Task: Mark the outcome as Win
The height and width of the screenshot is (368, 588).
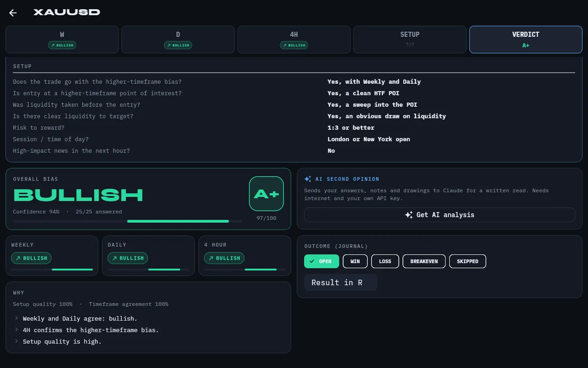Action: pos(355,261)
